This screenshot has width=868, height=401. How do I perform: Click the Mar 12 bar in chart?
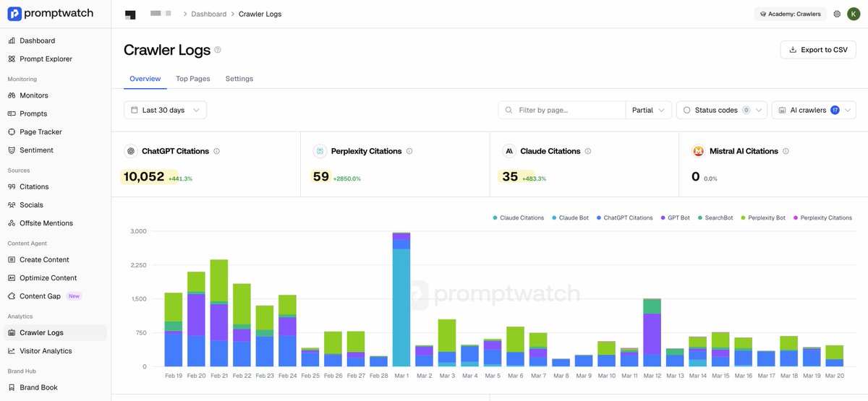coord(652,332)
